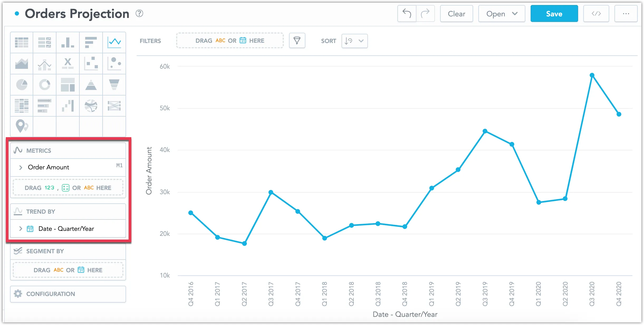Viewport: 644px width, 325px height.
Task: Click the undo arrow
Action: click(406, 13)
